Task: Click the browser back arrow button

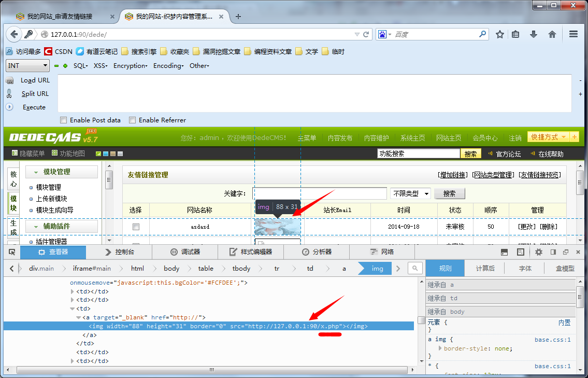Action: (x=14, y=35)
